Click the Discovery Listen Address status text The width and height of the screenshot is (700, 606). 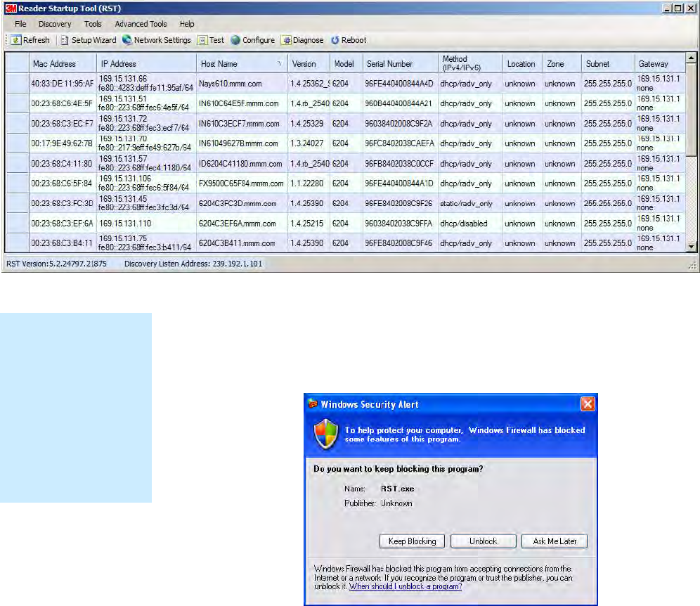193,264
